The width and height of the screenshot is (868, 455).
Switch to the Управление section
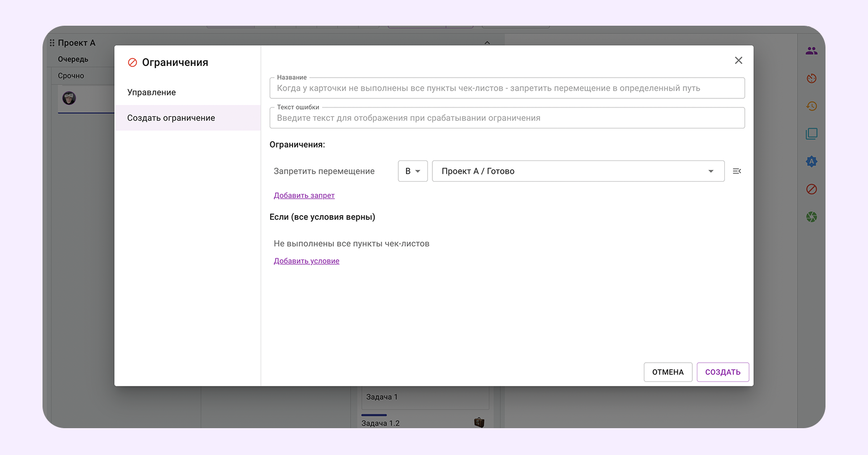pyautogui.click(x=152, y=92)
